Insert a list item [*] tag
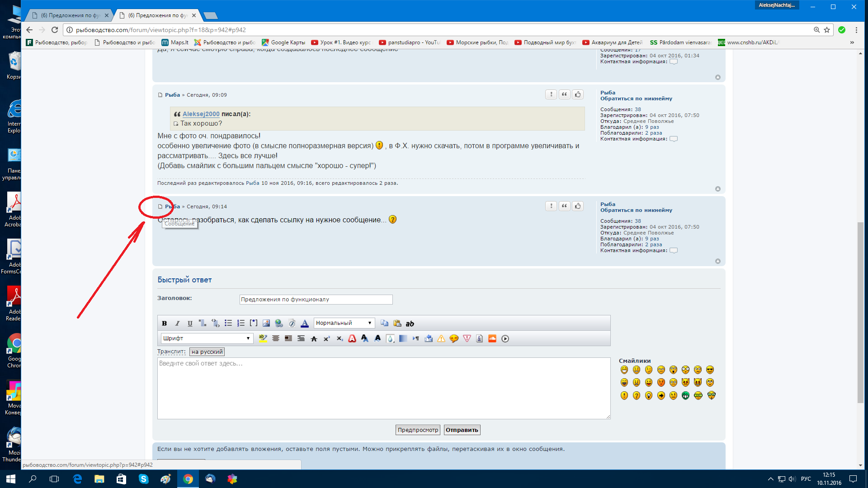 coord(253,323)
